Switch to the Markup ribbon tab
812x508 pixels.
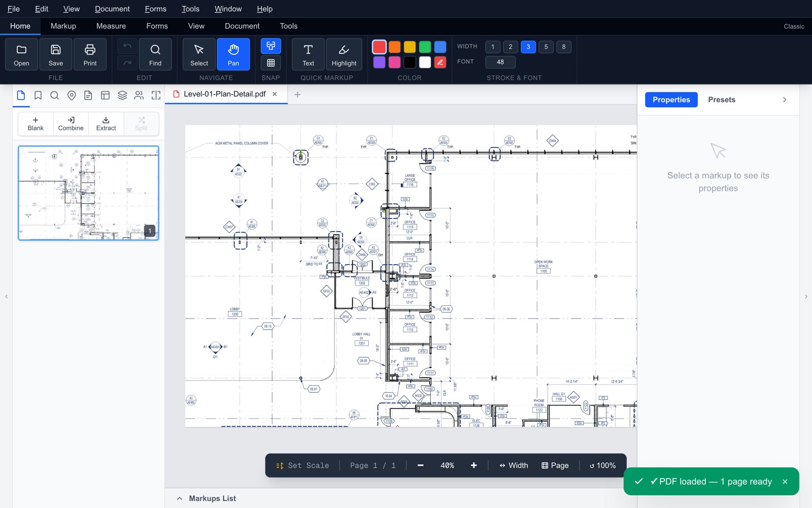(63, 26)
